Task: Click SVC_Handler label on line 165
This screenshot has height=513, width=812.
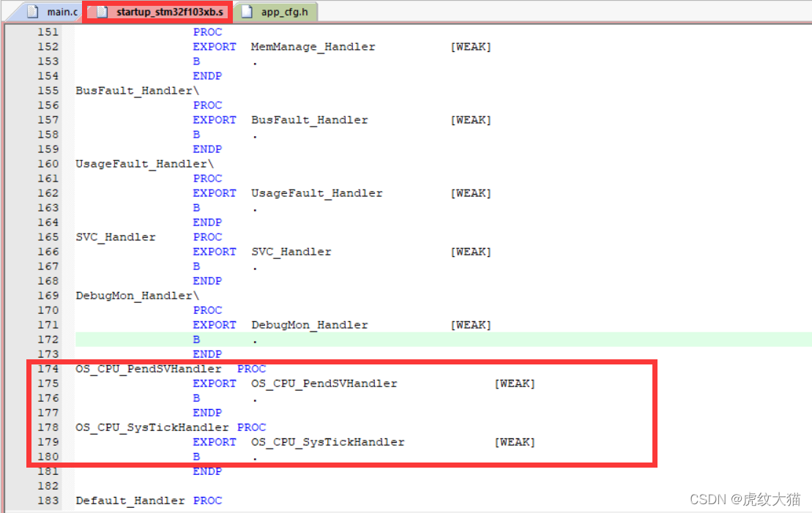Action: pyautogui.click(x=116, y=237)
